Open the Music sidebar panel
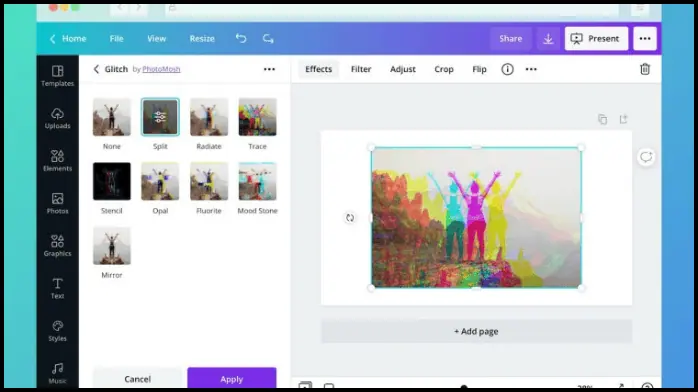Image resolution: width=698 pixels, height=392 pixels. (57, 373)
